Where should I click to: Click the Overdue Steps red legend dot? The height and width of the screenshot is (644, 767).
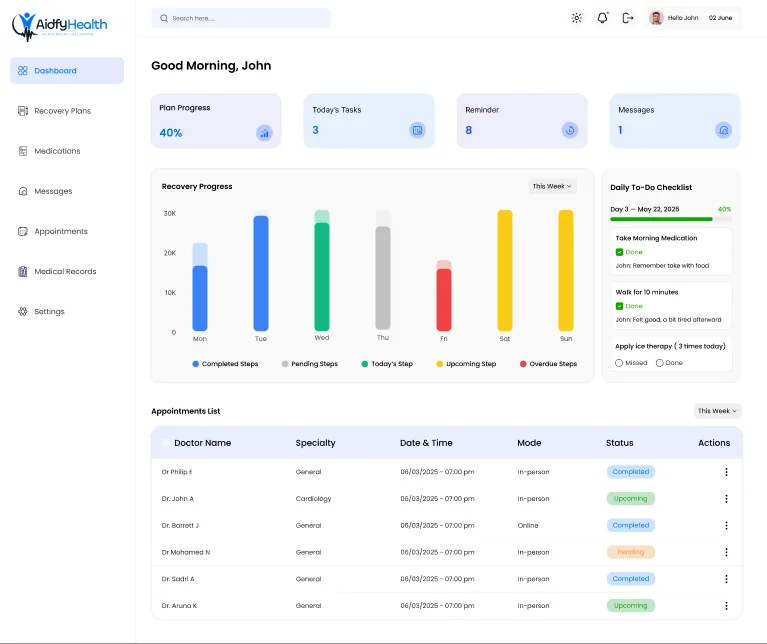pyautogui.click(x=523, y=364)
